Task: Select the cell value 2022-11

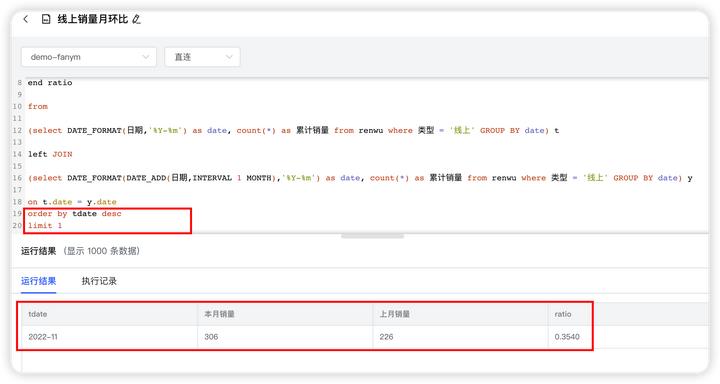Action: [x=43, y=337]
